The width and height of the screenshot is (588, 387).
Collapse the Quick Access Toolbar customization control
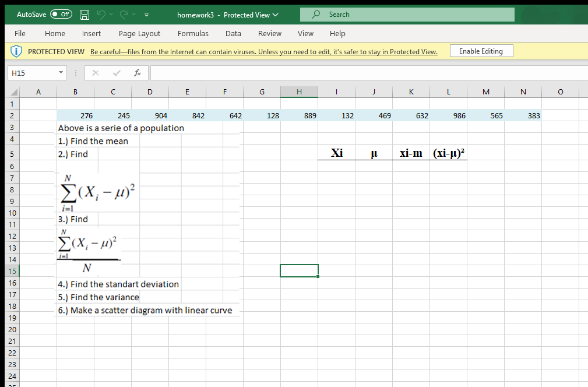[x=146, y=15]
